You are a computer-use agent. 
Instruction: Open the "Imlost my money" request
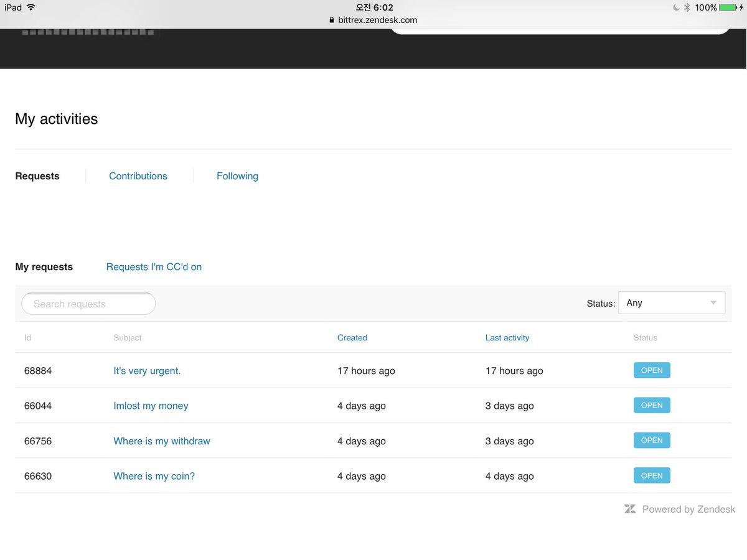coord(151,406)
